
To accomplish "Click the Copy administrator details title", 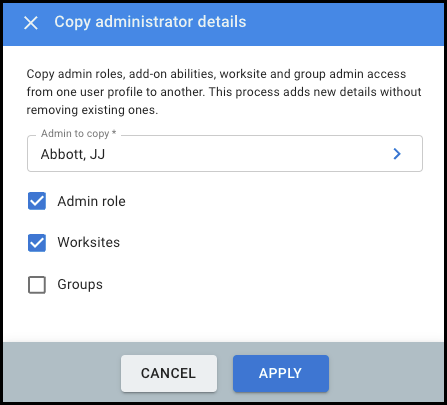I will tap(150, 22).
